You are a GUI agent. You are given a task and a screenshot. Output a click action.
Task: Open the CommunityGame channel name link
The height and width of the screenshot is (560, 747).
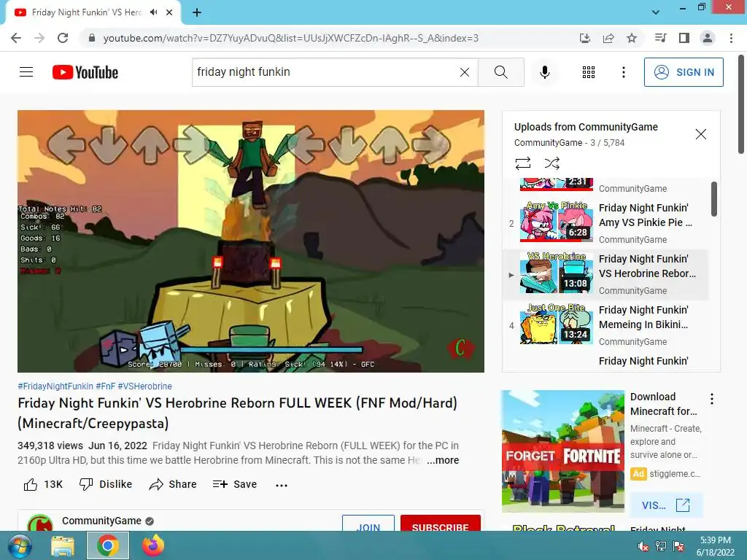coord(101,521)
